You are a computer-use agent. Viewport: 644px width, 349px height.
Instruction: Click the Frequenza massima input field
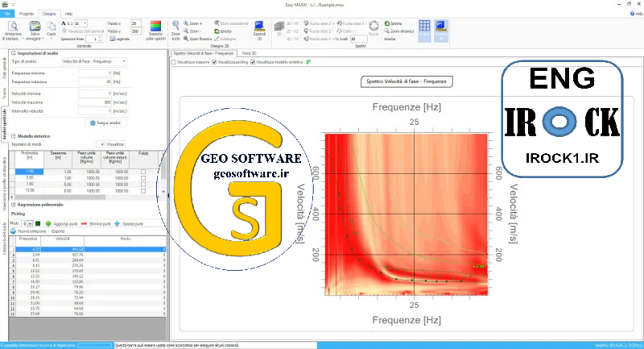(95, 81)
